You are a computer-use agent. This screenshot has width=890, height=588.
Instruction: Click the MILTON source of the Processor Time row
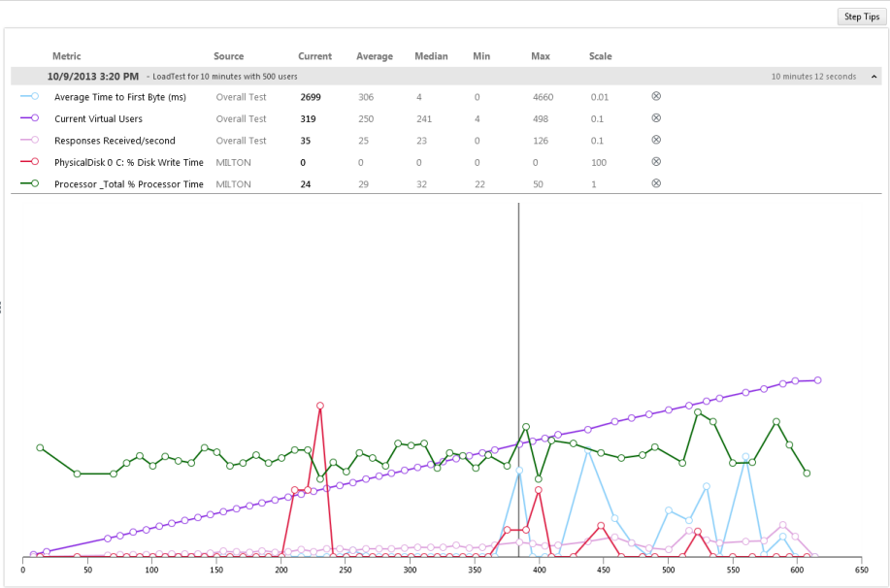(233, 184)
